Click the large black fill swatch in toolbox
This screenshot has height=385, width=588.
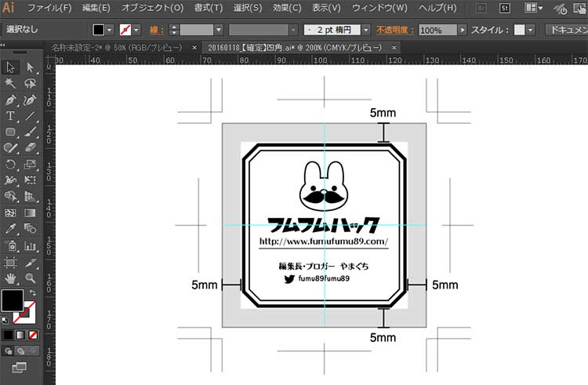point(12,300)
